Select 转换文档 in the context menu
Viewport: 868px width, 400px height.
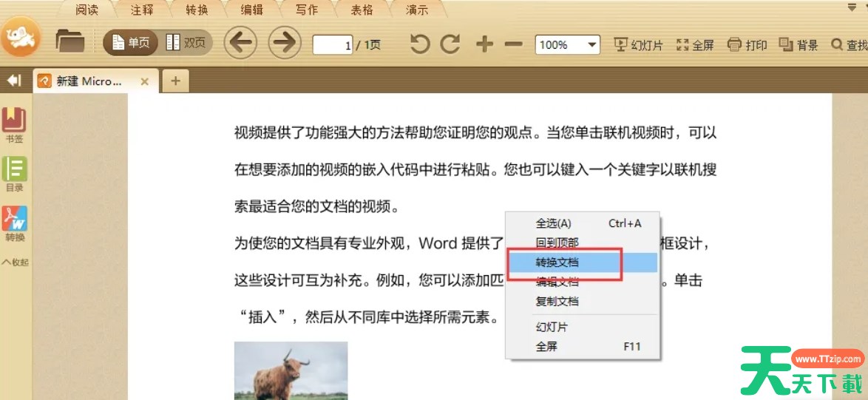pos(557,262)
